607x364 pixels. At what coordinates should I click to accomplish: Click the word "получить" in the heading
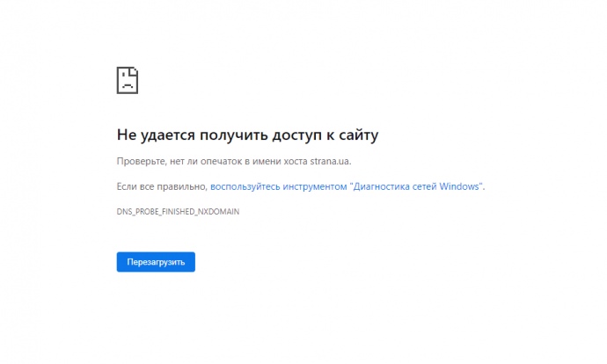click(232, 135)
